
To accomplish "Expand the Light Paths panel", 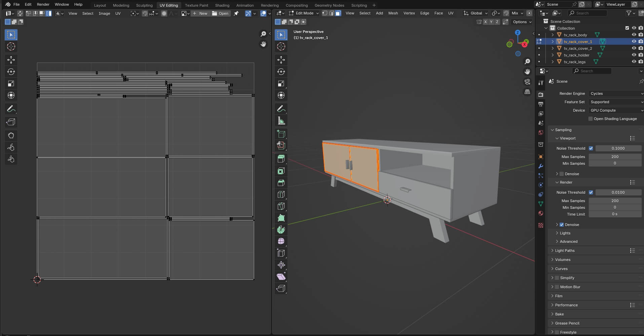I will [565, 251].
